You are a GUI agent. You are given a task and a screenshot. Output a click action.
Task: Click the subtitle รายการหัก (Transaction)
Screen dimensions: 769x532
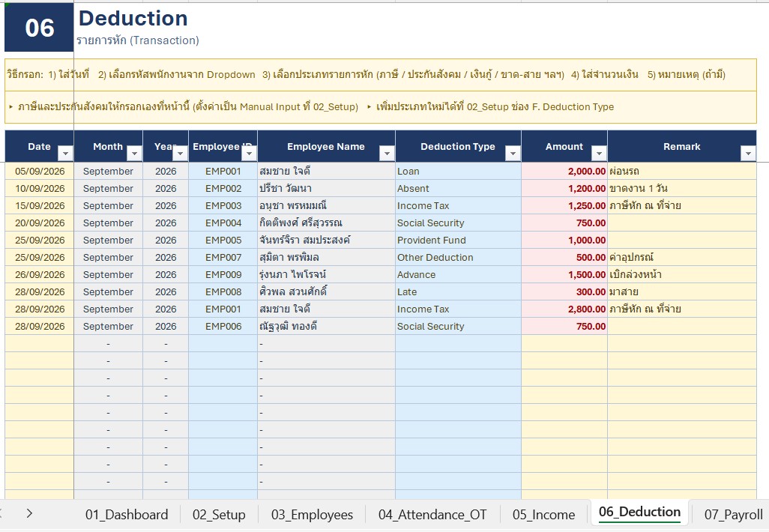pyautogui.click(x=138, y=40)
